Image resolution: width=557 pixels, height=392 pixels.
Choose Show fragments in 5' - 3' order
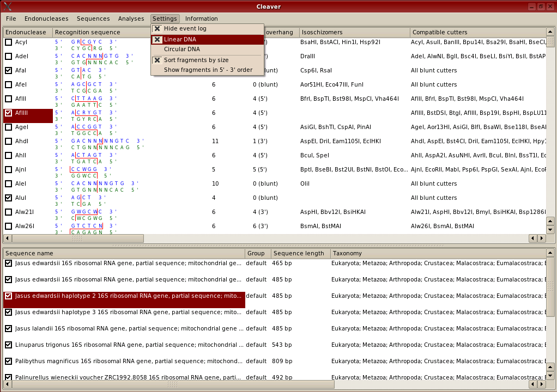tap(208, 70)
